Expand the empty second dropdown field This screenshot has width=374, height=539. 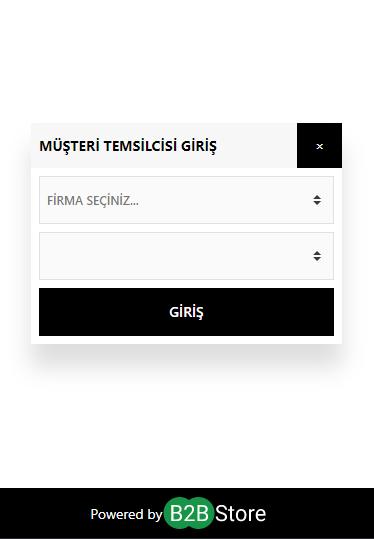(186, 256)
